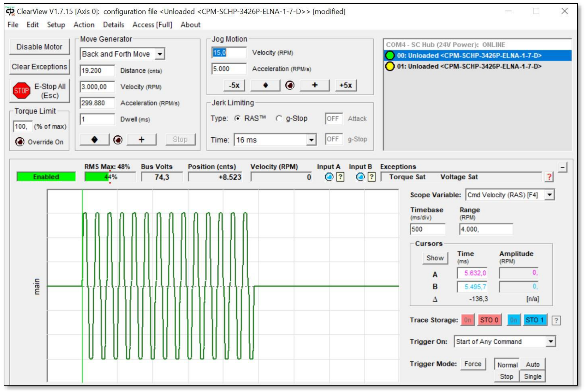Click Move Generator Velocity field
Image resolution: width=585 pixels, height=392 pixels.
[97, 87]
